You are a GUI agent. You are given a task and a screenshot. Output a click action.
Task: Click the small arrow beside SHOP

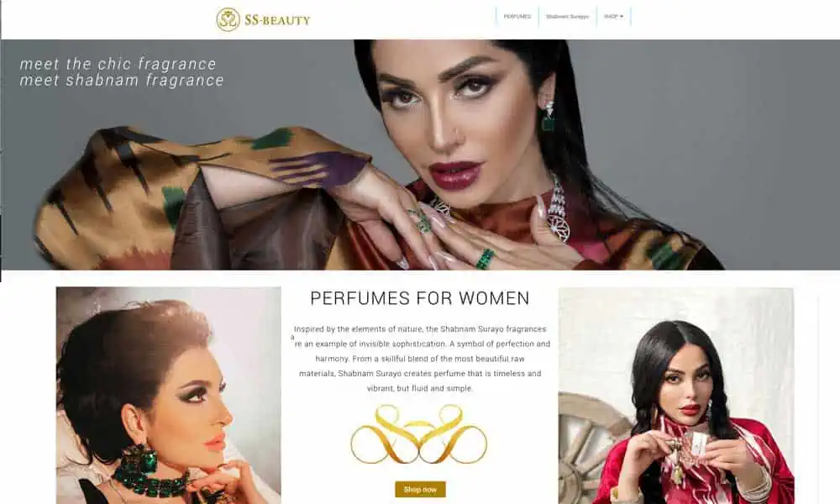622,17
